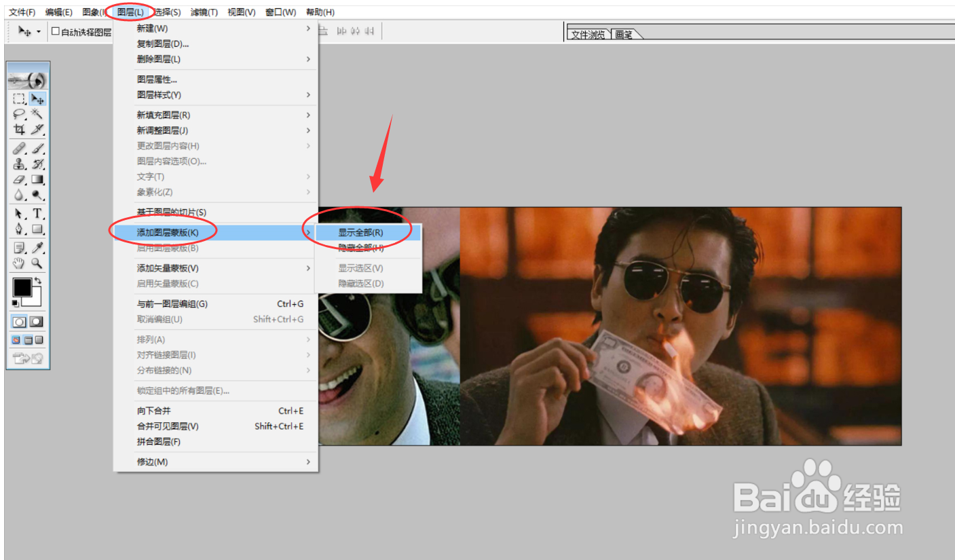This screenshot has width=955, height=560.
Task: Choose 合并可见图层(V) entry
Action: [215, 426]
